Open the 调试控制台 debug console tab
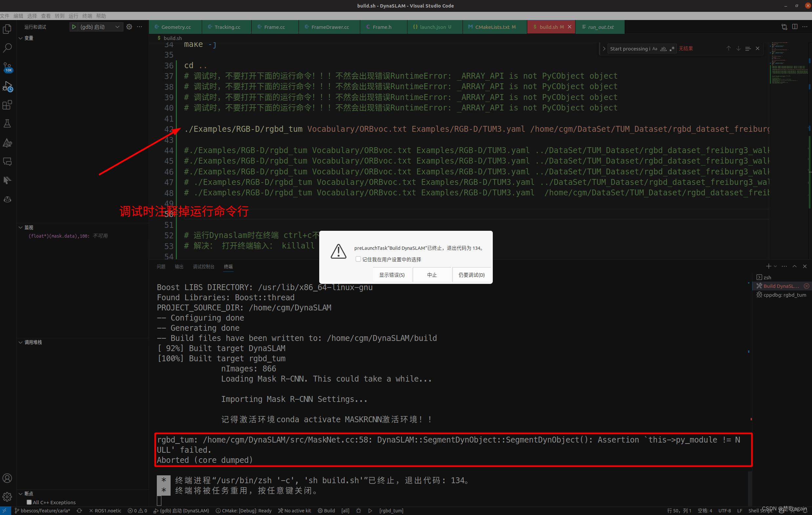This screenshot has width=812, height=515. tap(203, 267)
